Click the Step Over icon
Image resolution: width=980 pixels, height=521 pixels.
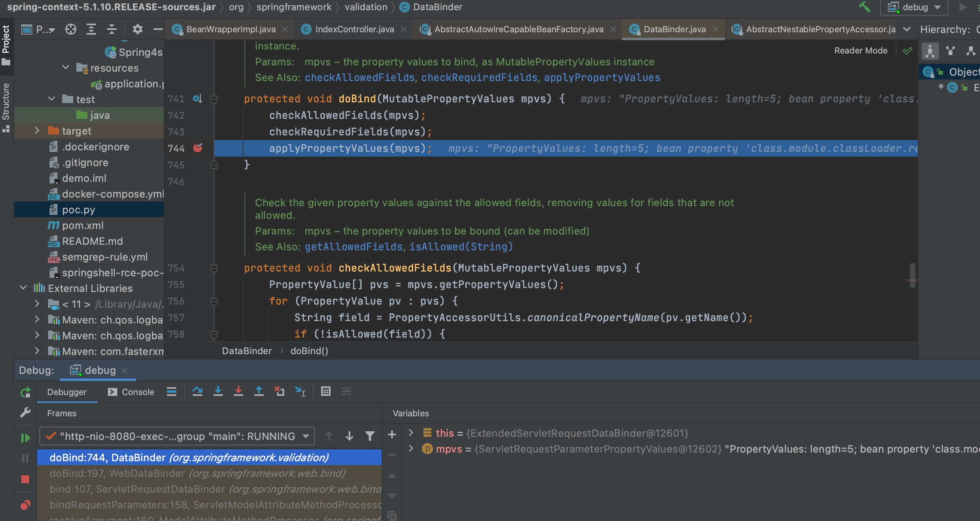click(x=198, y=392)
